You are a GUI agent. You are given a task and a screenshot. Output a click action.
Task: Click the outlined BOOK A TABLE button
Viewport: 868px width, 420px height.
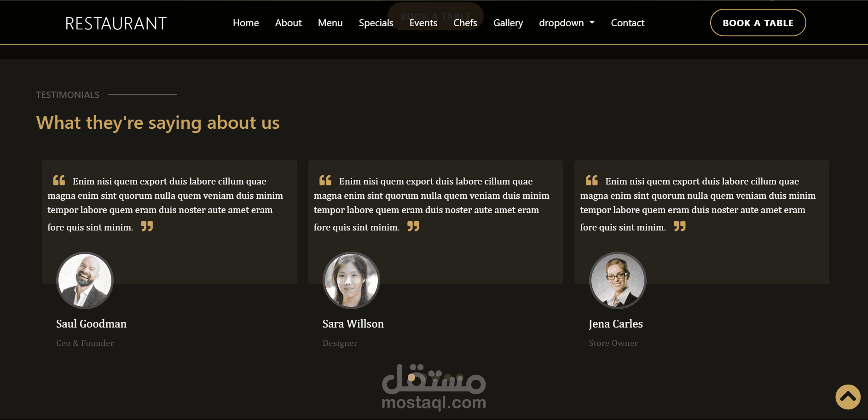coord(758,23)
